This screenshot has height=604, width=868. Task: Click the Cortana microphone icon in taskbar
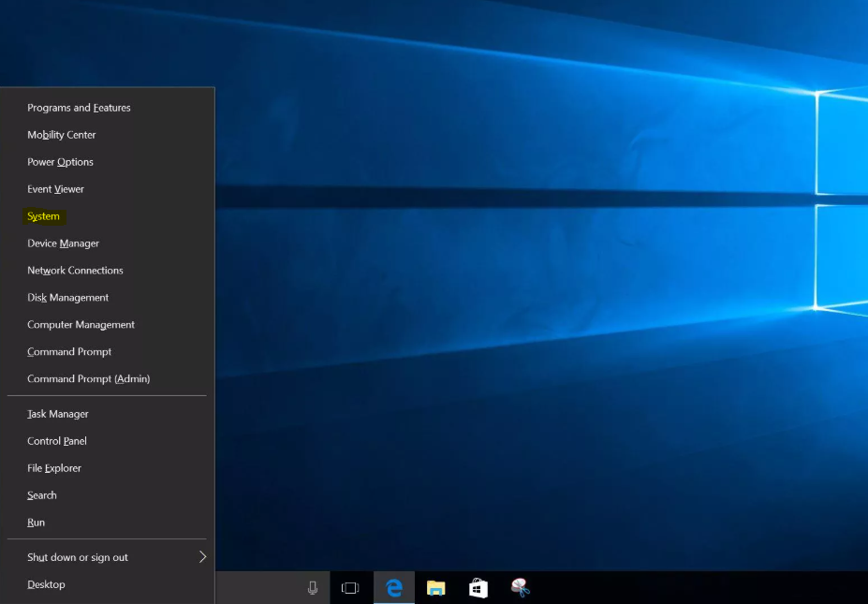pyautogui.click(x=313, y=588)
